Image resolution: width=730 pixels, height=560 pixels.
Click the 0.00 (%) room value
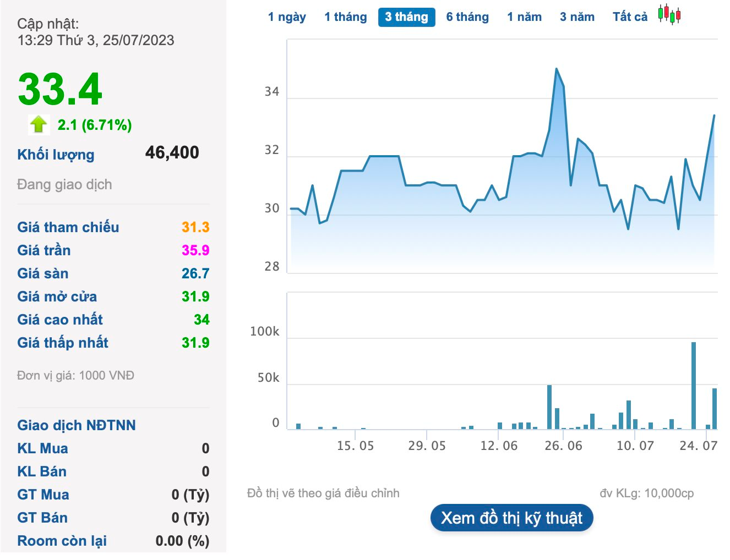[x=182, y=541]
